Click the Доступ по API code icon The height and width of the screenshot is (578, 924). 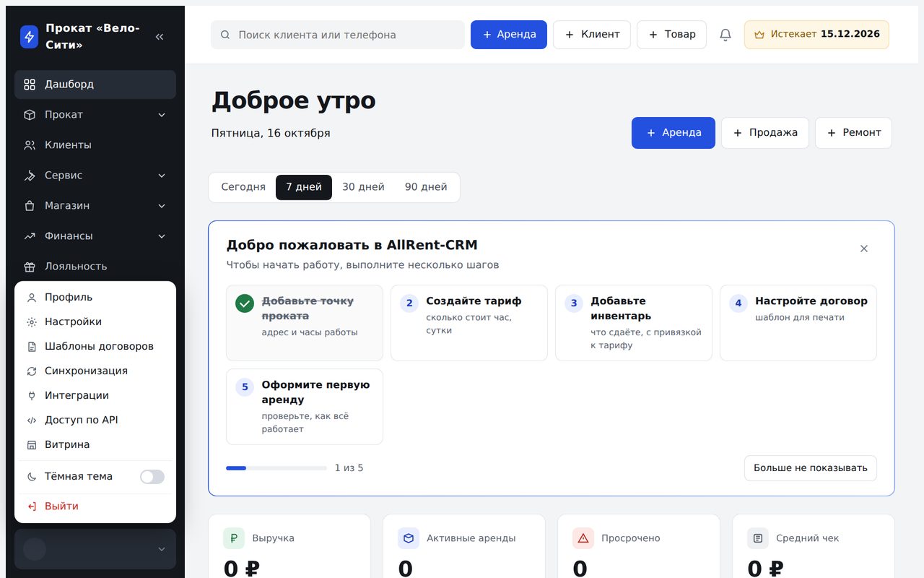tap(32, 420)
